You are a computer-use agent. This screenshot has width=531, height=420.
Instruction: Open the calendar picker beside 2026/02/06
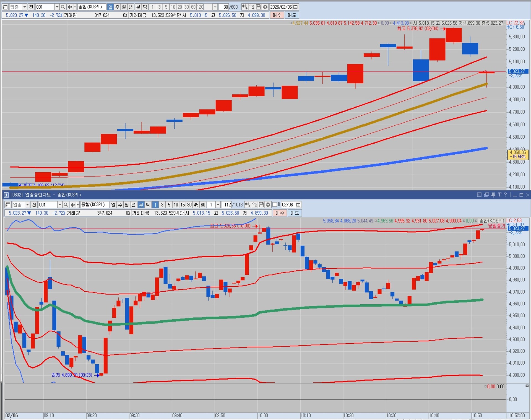pyautogui.click(x=296, y=7)
